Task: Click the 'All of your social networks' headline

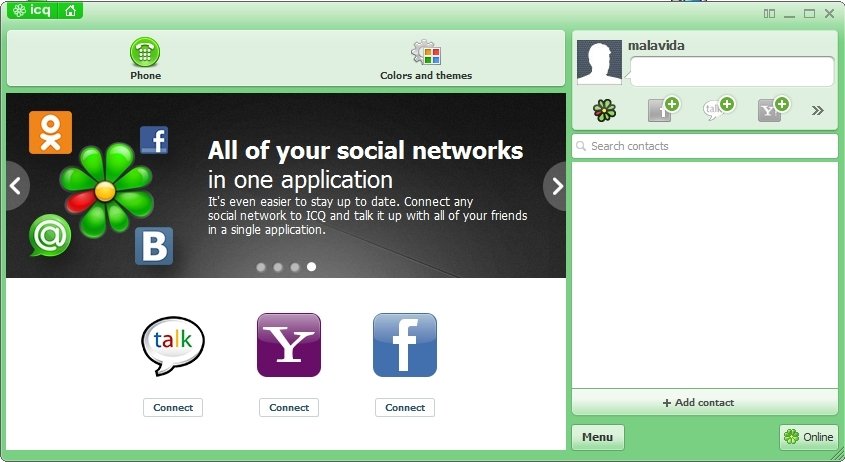Action: pyautogui.click(x=365, y=150)
